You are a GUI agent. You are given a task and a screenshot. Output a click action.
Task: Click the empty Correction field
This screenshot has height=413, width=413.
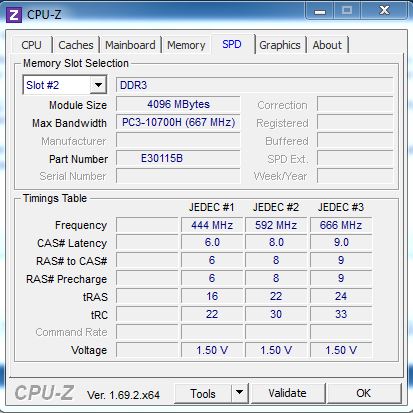click(x=355, y=104)
